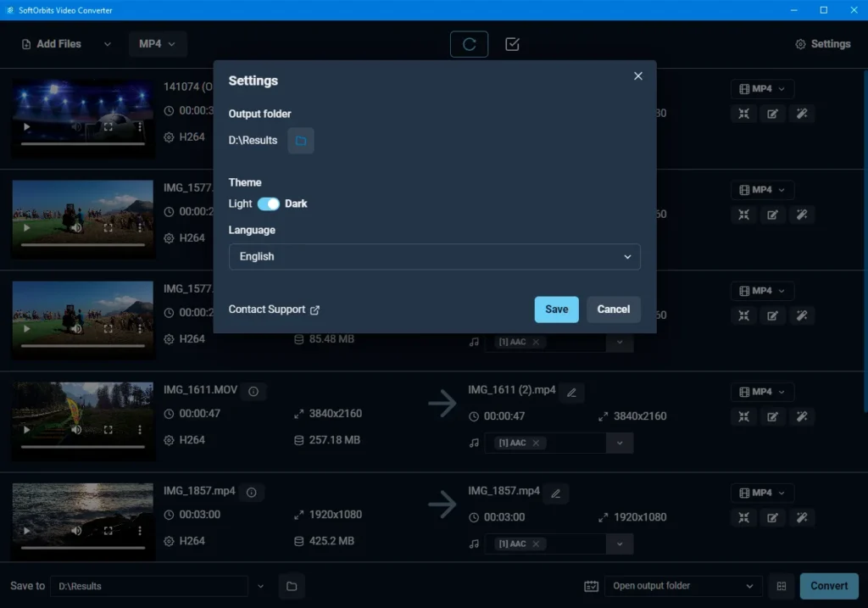This screenshot has height=608, width=868.
Task: Open the magic wand enhancement tool for IMG_1611.MOV
Action: tap(802, 416)
